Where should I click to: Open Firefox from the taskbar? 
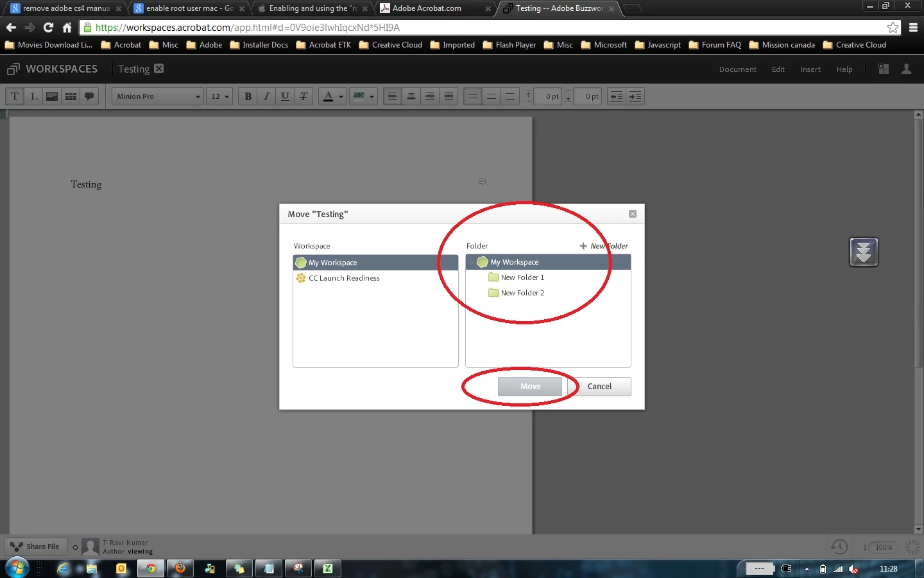180,568
